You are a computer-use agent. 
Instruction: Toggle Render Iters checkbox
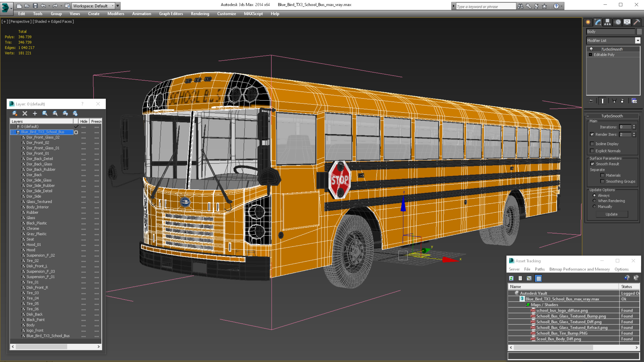[x=592, y=134]
